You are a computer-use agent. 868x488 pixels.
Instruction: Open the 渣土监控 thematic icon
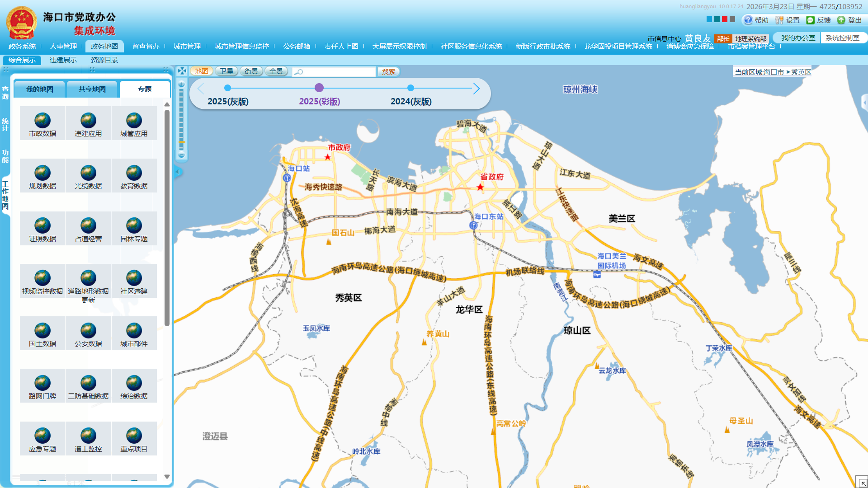[x=88, y=436]
